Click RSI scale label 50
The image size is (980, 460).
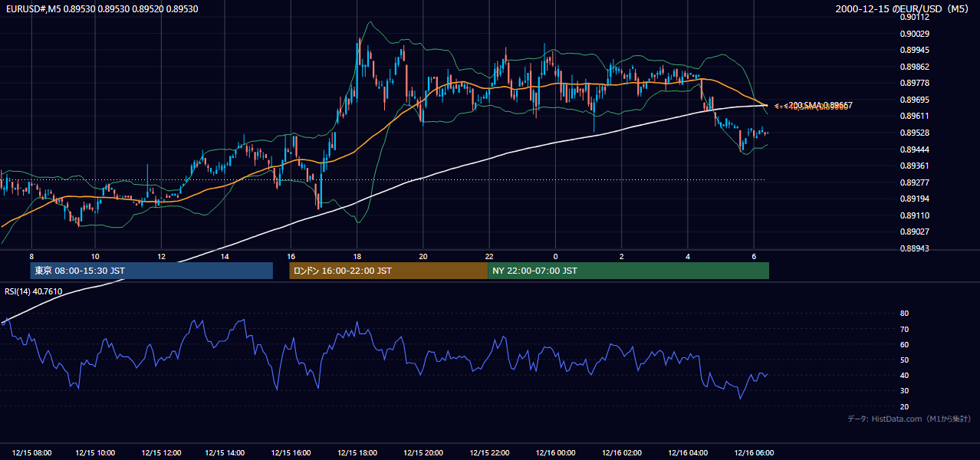click(904, 360)
